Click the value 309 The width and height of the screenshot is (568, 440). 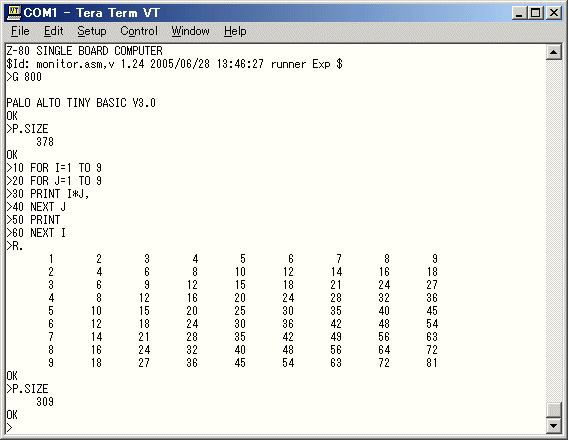click(x=45, y=402)
